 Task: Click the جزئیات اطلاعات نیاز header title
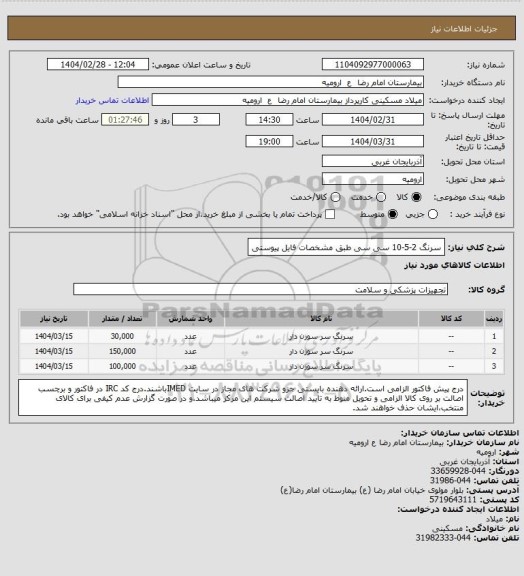pyautogui.click(x=464, y=29)
